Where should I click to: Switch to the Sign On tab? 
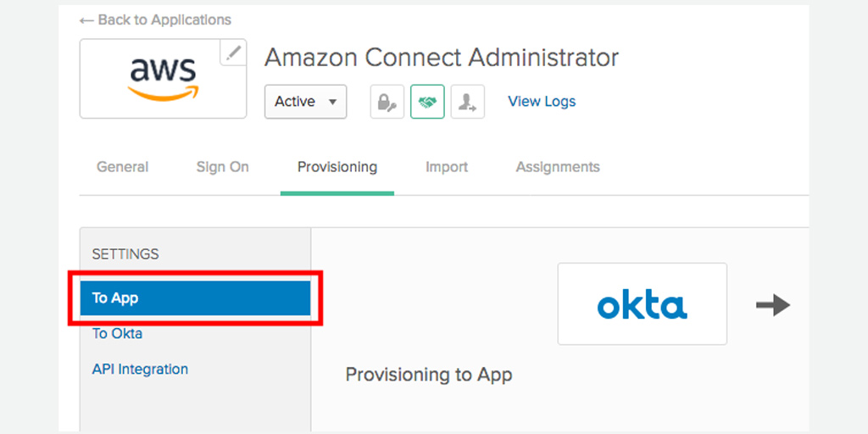pos(223,167)
